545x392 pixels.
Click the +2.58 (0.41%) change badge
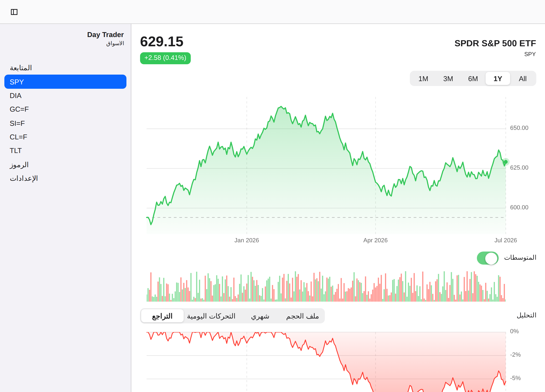click(165, 58)
